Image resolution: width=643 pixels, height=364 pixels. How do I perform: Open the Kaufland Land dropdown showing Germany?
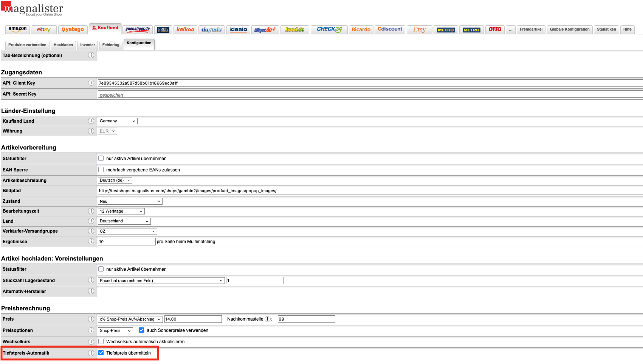click(118, 121)
